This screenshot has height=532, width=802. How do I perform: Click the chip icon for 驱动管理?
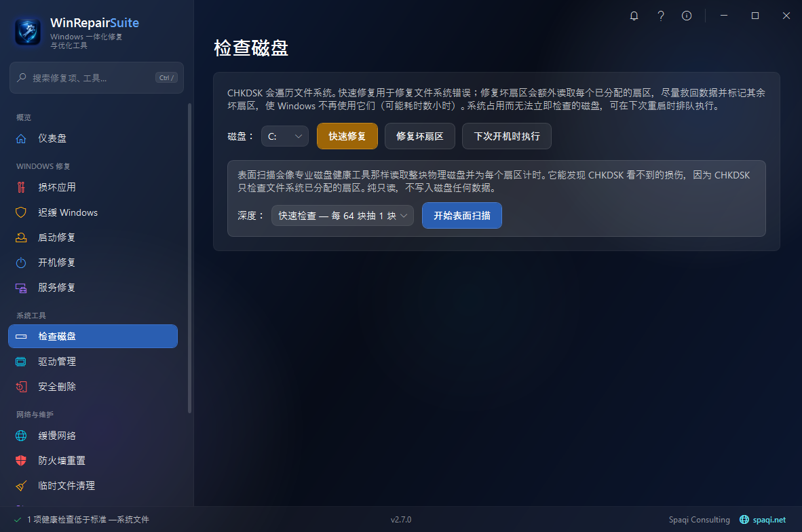pyautogui.click(x=21, y=362)
